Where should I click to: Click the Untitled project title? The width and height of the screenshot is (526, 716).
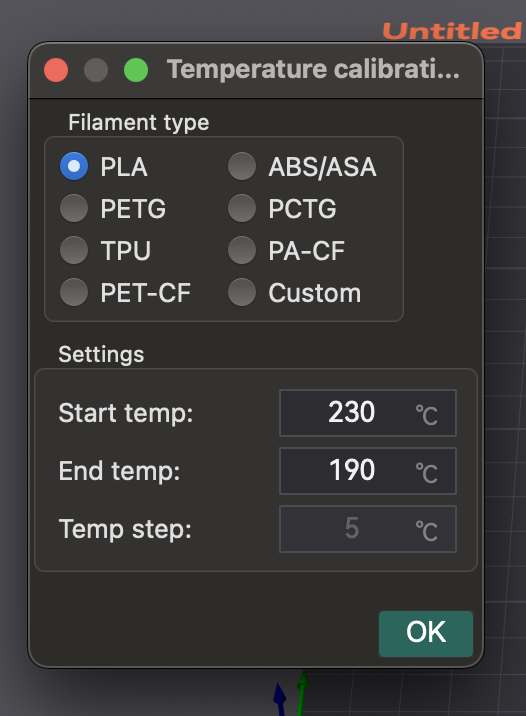[452, 31]
